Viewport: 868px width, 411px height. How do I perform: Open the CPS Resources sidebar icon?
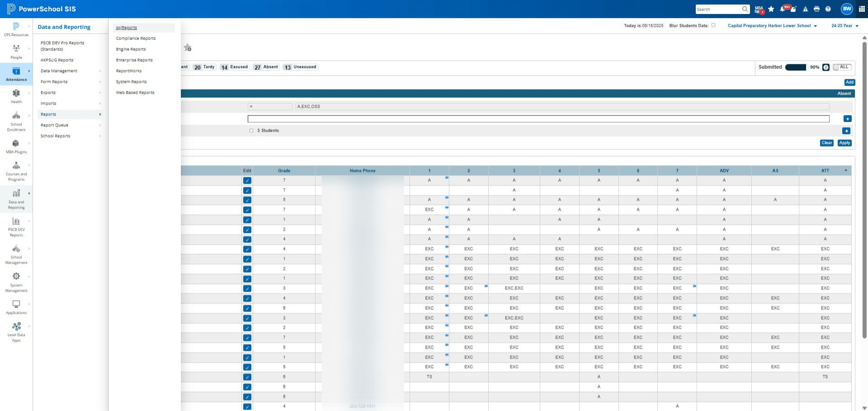click(x=16, y=26)
